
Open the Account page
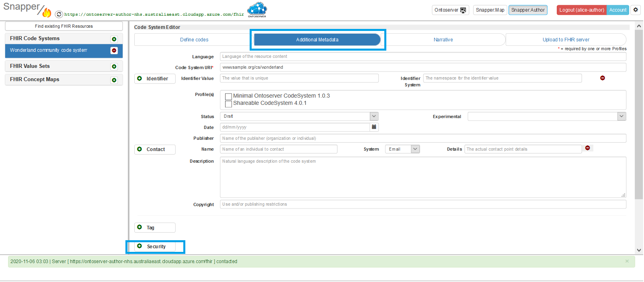[618, 10]
